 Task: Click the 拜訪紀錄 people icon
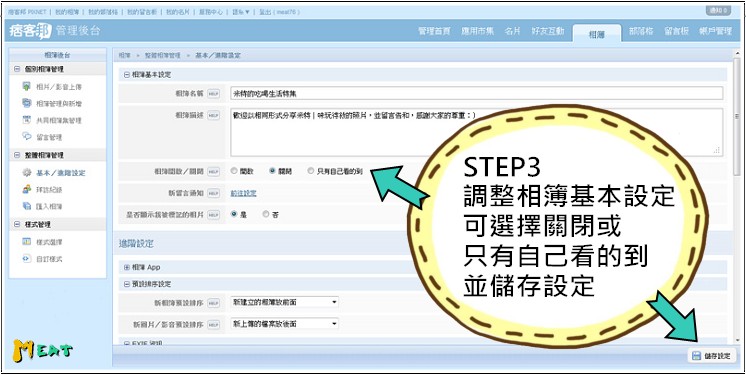[27, 189]
